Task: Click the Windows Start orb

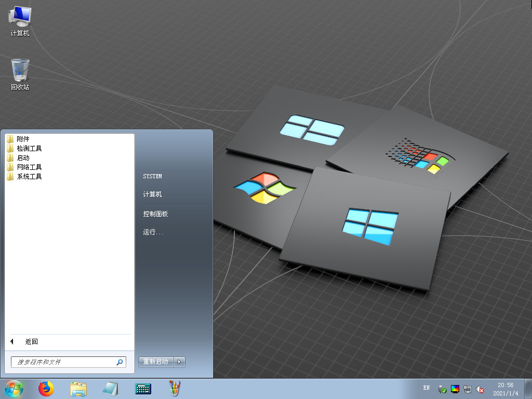Action: pyautogui.click(x=14, y=388)
